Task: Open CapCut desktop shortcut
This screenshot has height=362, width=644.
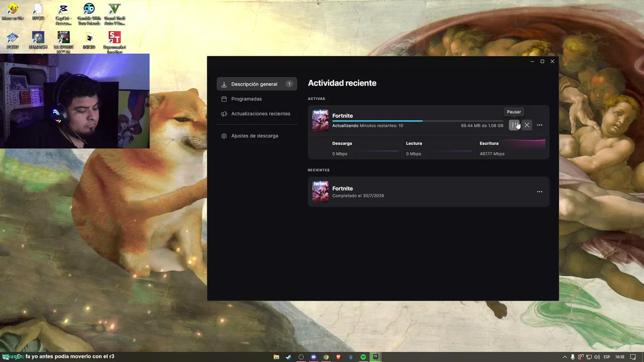Action: coord(63,14)
